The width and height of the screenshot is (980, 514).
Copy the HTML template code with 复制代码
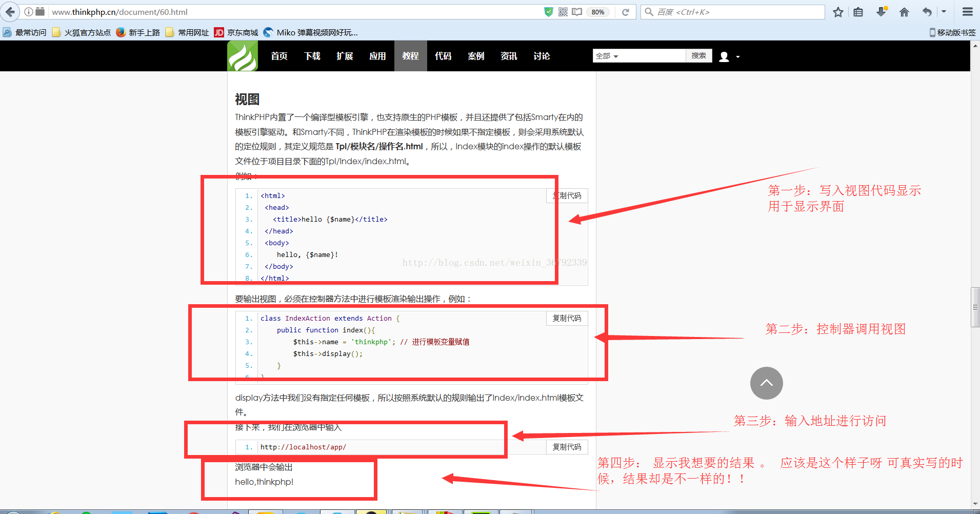pos(567,195)
